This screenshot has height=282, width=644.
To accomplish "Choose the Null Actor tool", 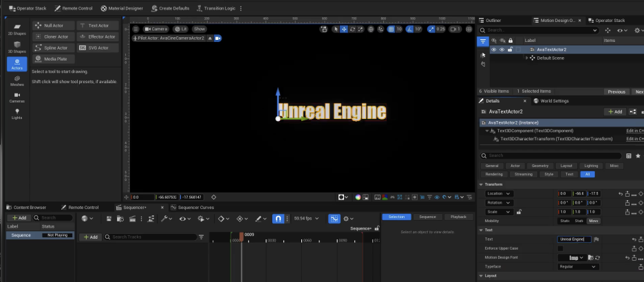I will (x=54, y=25).
